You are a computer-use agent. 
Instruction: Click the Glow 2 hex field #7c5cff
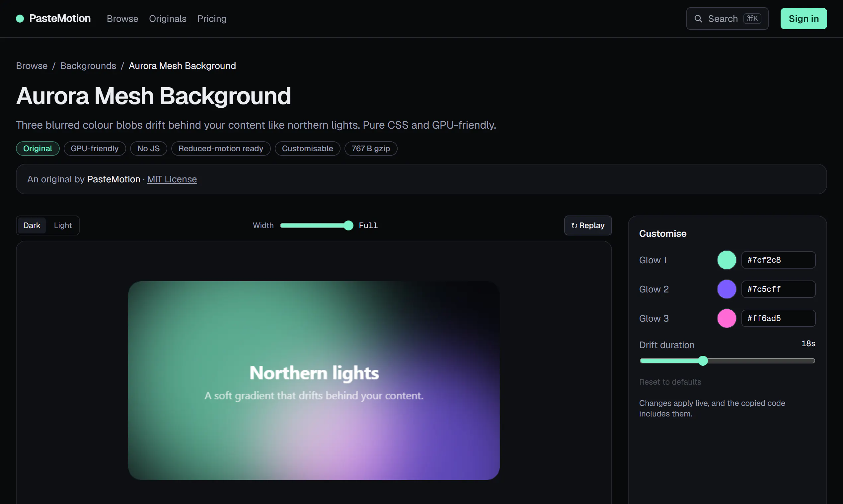coord(778,289)
